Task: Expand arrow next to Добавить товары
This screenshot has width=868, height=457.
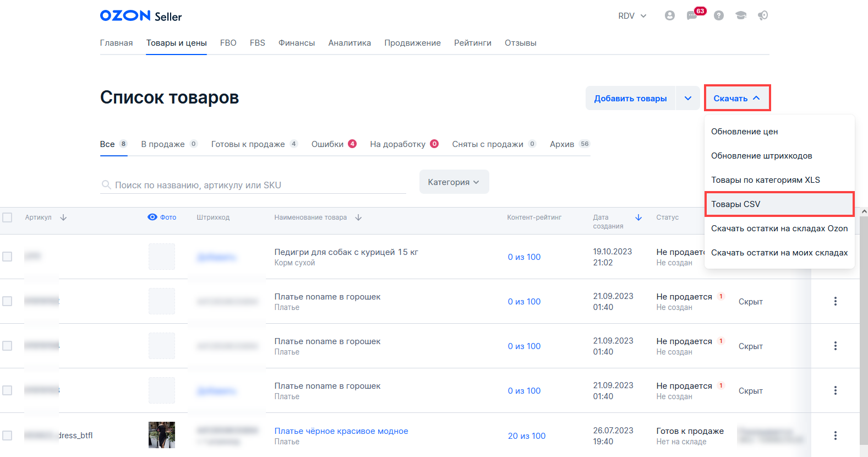Action: (x=687, y=99)
